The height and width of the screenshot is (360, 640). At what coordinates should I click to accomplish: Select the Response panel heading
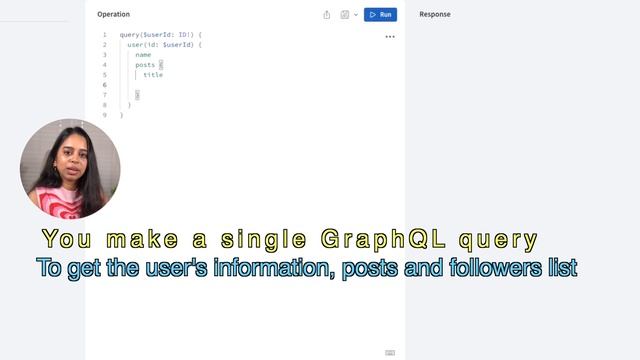435,14
